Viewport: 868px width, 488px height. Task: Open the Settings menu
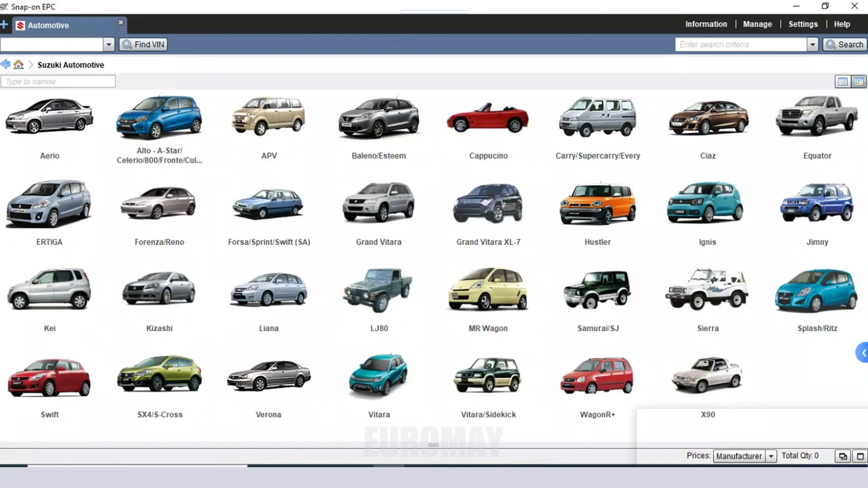[803, 24]
